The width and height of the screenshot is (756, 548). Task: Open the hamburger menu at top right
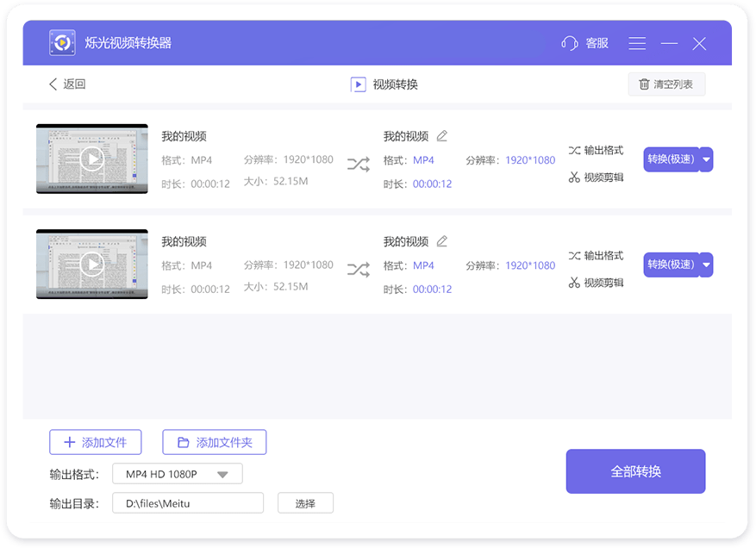coord(637,42)
